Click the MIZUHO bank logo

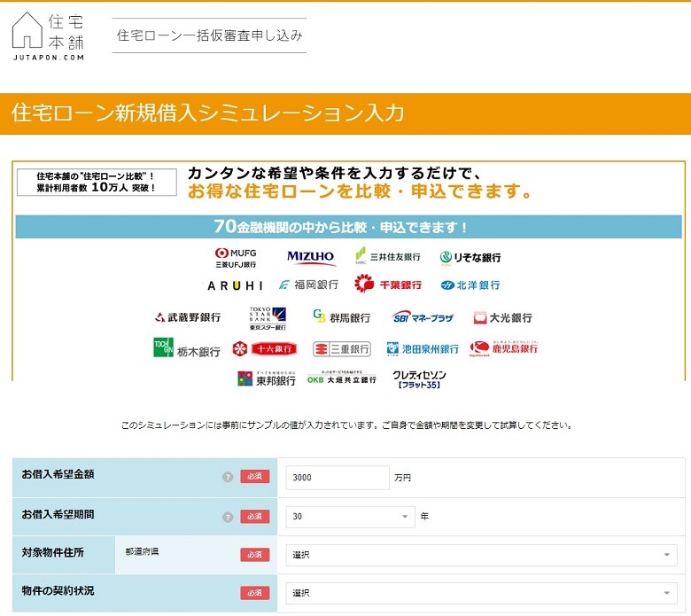coord(311,258)
